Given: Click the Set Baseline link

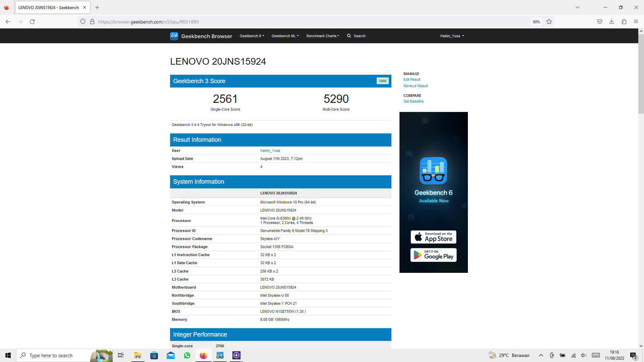Looking at the screenshot, I should click(x=414, y=102).
